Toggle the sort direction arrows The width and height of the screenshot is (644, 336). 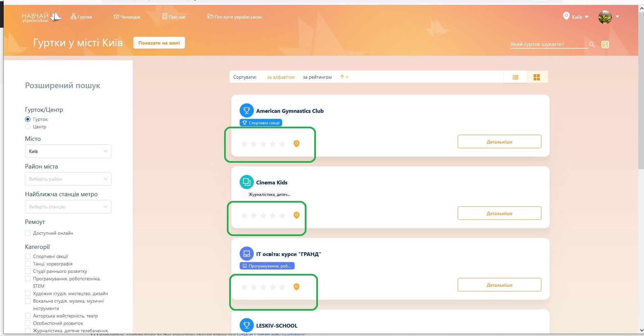(x=344, y=77)
